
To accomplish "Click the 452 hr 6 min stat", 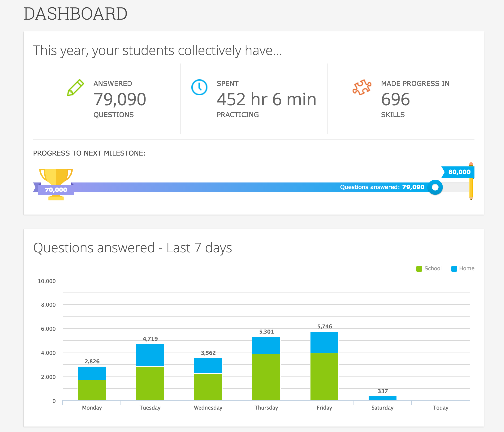I will tap(266, 99).
